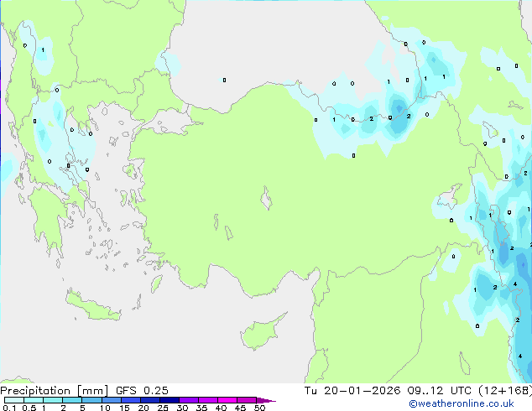The image size is (532, 411).
Task: Click the "(12+168)" forecast hour text
Action: click(505, 391)
